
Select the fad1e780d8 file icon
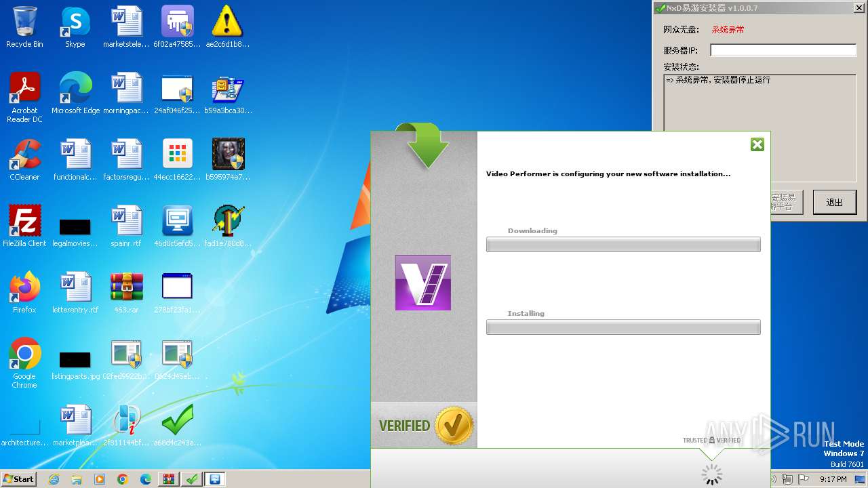[x=228, y=226]
